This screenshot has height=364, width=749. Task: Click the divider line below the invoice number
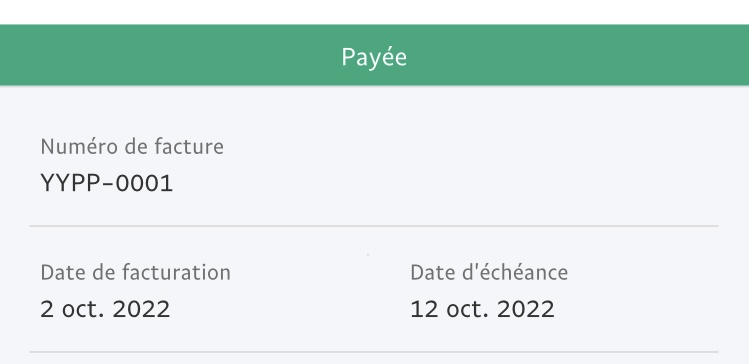[374, 226]
